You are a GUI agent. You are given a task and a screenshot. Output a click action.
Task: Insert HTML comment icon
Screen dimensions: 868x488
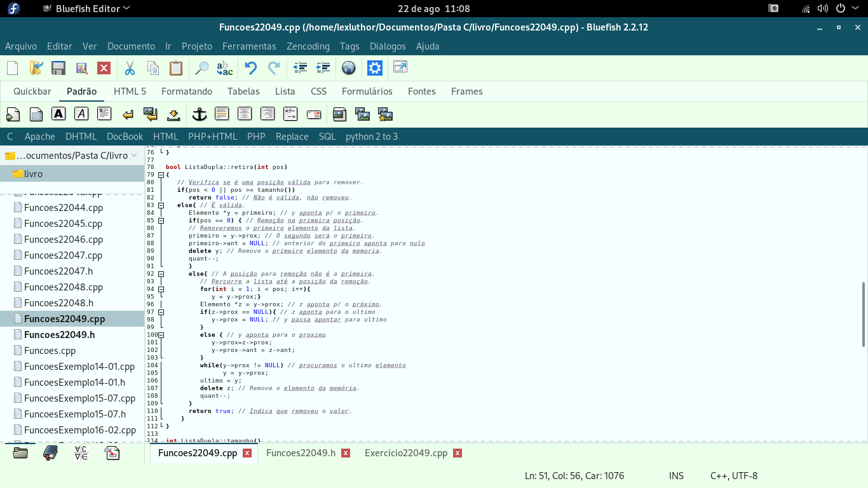(290, 114)
